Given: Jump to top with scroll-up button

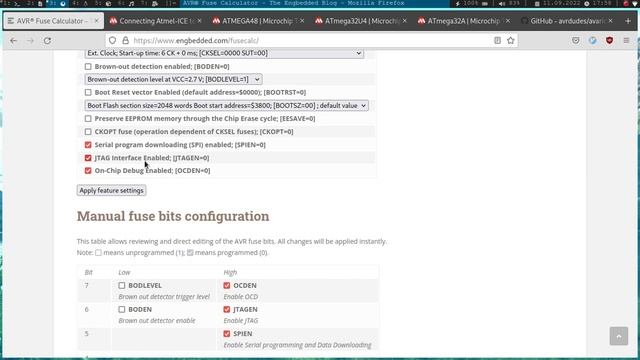Looking at the screenshot, I should [619, 336].
